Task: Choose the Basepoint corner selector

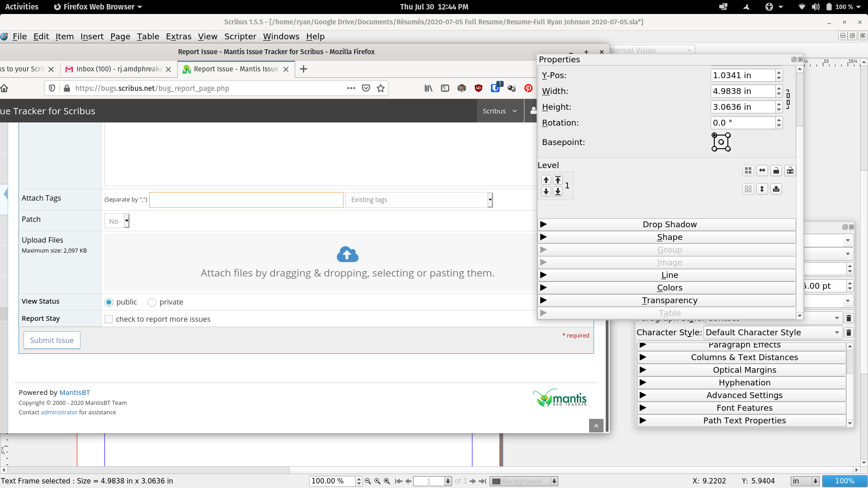Action: (x=721, y=142)
